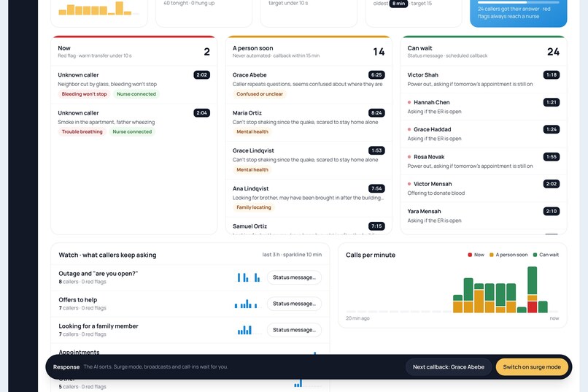Click the 6:25 timer on Grace Abebe
This screenshot has width=588, height=392.
(376, 74)
